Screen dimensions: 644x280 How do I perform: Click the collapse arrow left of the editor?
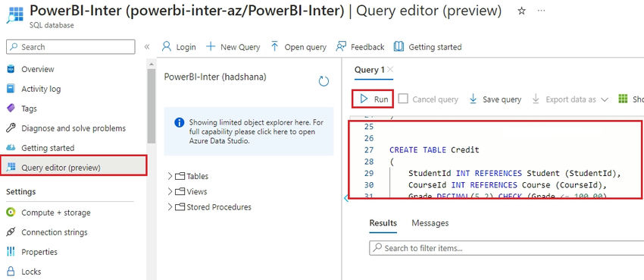345,199
